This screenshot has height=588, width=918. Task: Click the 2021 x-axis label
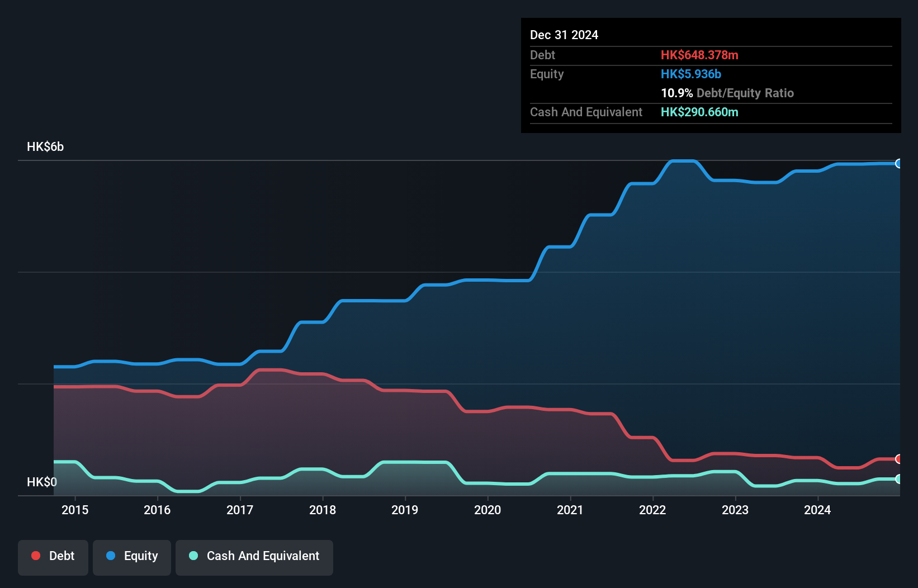(x=570, y=510)
